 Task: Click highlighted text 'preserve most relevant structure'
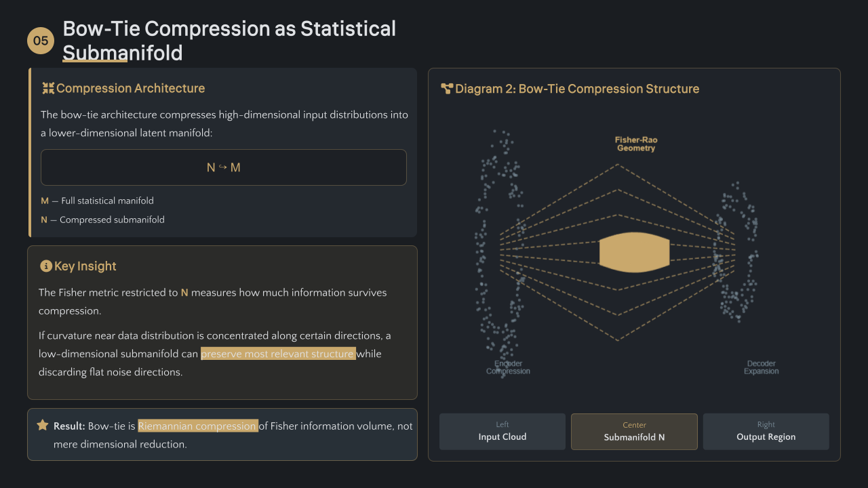click(x=278, y=354)
